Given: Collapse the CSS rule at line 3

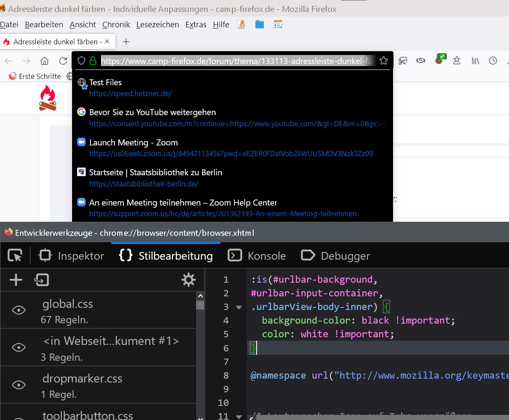Looking at the screenshot, I should (239, 307).
